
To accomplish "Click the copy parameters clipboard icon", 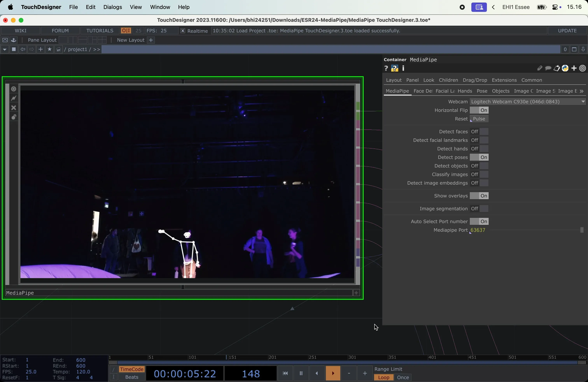I will (556, 68).
